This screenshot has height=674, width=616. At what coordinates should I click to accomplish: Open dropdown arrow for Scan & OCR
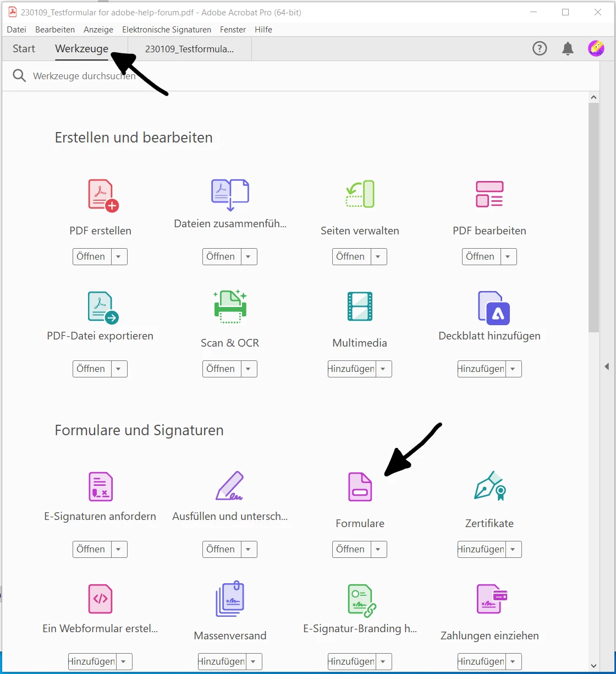click(x=249, y=369)
